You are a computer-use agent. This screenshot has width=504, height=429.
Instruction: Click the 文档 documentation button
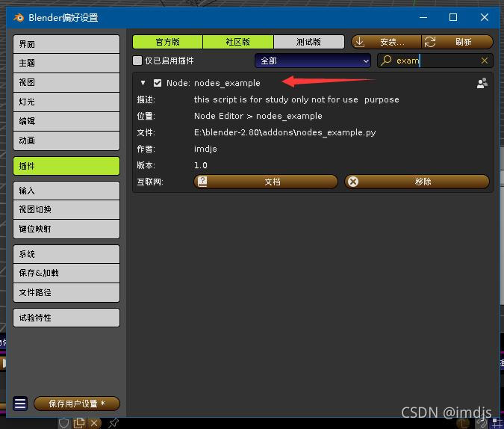pos(266,182)
